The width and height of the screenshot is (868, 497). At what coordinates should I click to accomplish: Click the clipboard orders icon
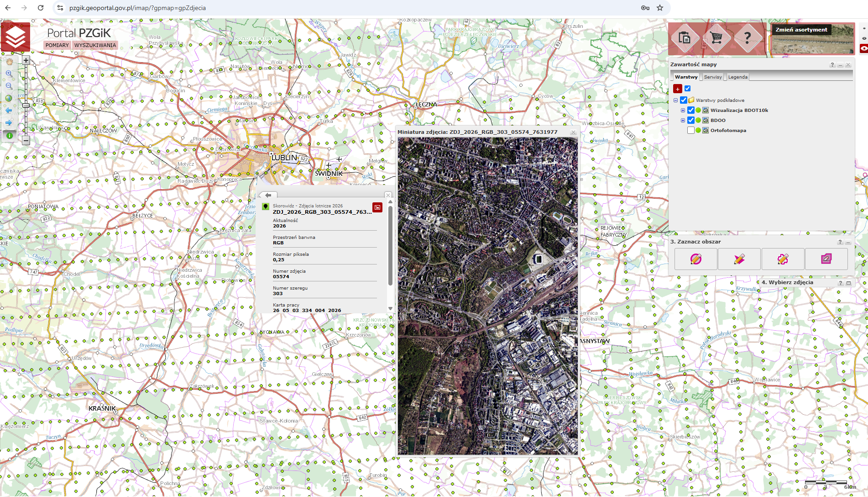(x=684, y=38)
